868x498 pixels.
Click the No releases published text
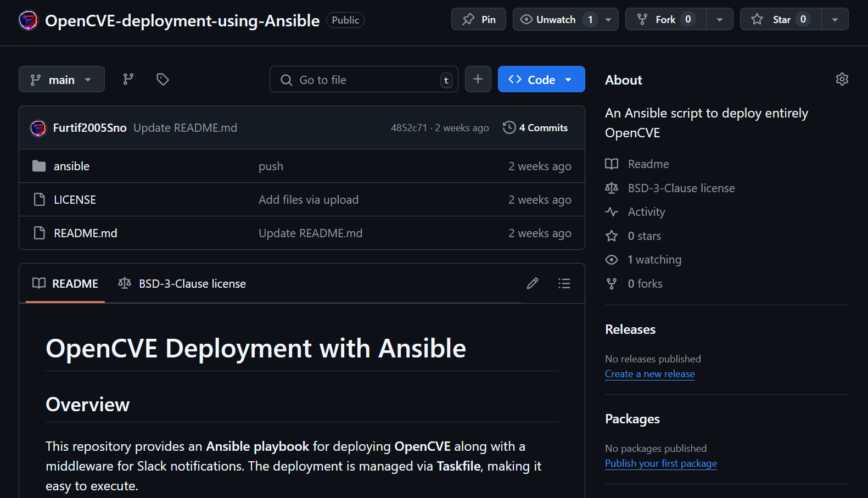point(653,359)
